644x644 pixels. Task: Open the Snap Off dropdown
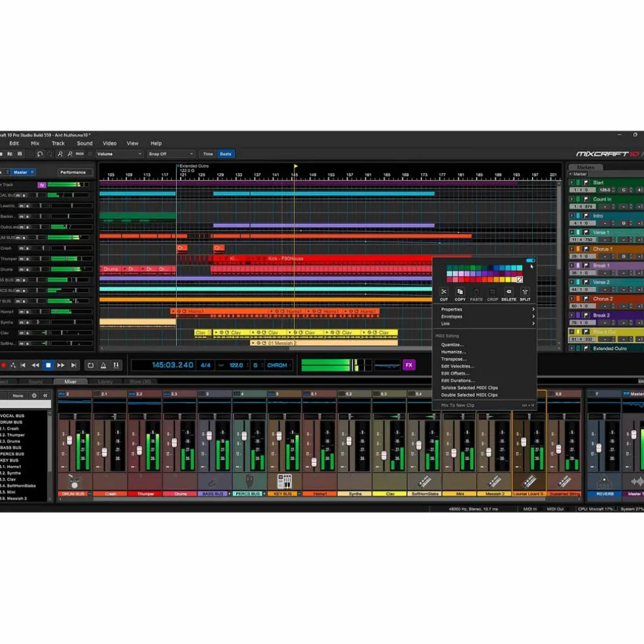point(171,154)
